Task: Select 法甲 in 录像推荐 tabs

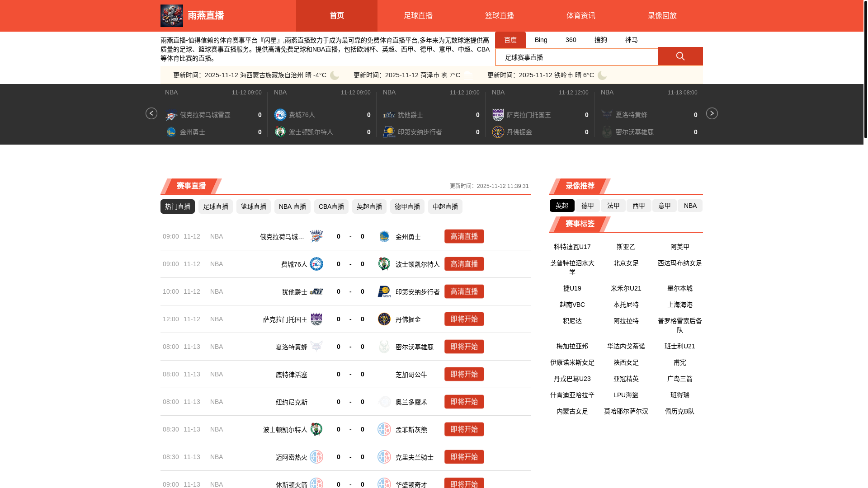Action: pos(613,206)
